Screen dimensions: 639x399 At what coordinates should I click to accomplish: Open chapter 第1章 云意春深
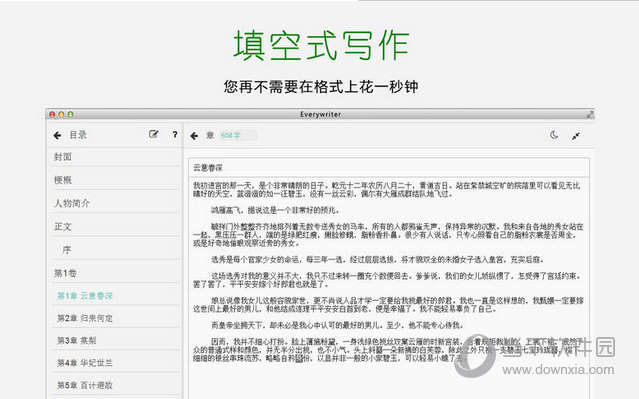tap(116, 295)
